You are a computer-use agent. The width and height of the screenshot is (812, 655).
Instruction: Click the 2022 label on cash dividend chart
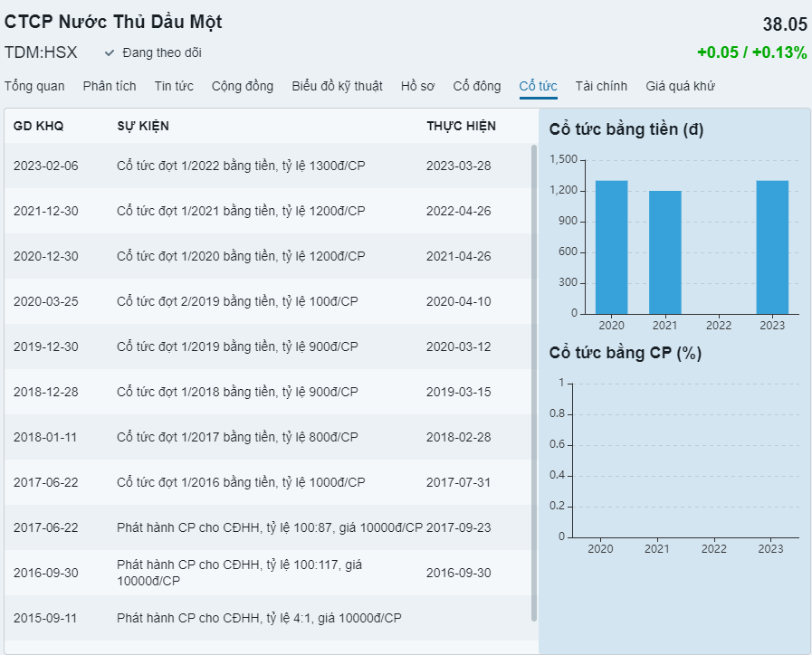click(718, 326)
